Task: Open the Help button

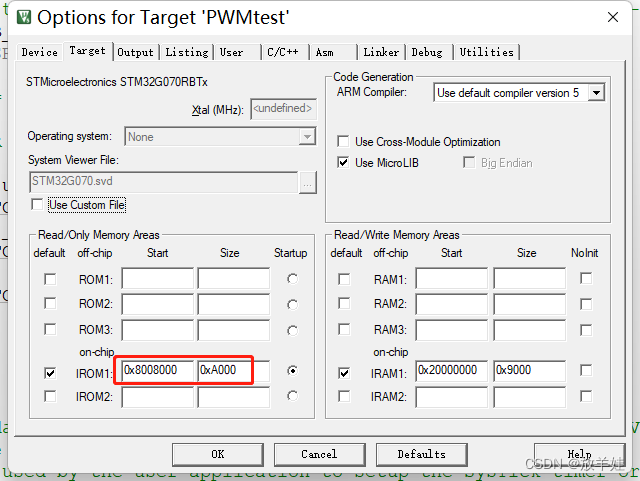Action: [x=579, y=454]
